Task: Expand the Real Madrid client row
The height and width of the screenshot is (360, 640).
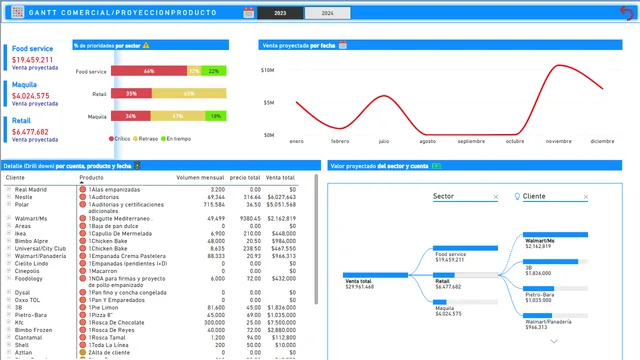Action: click(x=9, y=189)
